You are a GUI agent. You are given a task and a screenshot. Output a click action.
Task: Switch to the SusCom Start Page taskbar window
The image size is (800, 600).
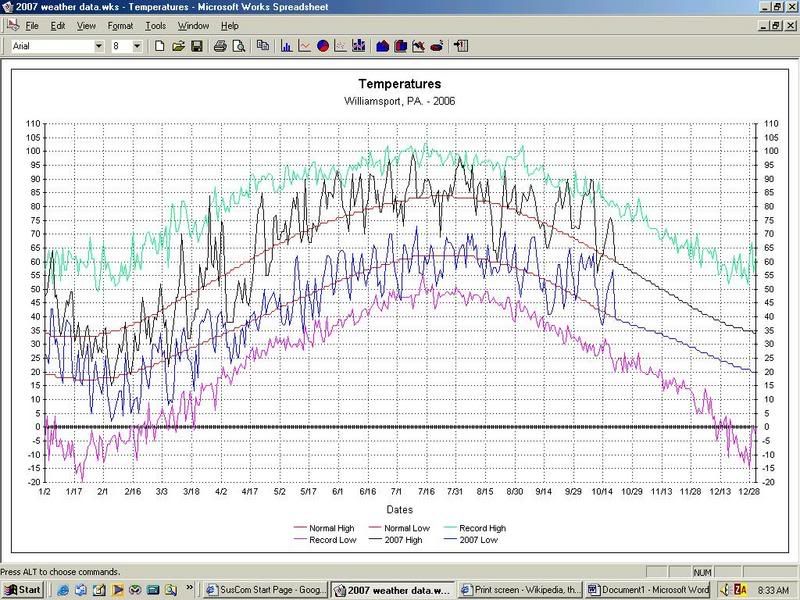tap(265, 590)
